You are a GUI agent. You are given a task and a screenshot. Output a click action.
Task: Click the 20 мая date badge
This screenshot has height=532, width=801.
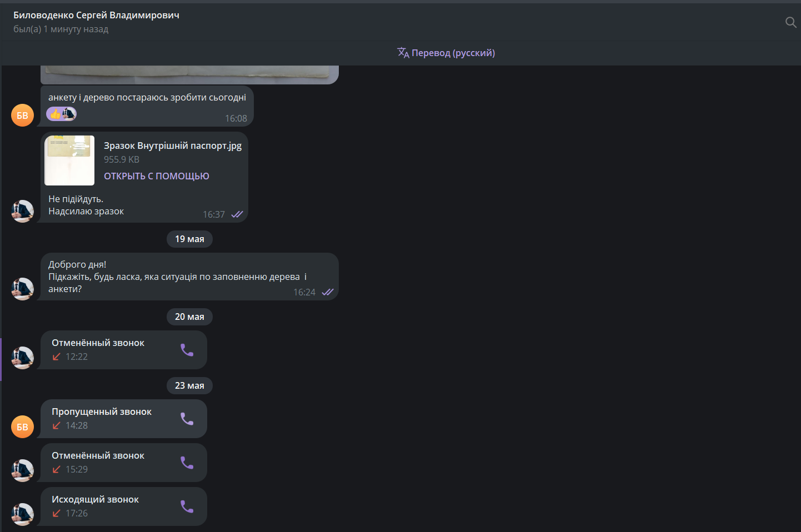pyautogui.click(x=189, y=317)
